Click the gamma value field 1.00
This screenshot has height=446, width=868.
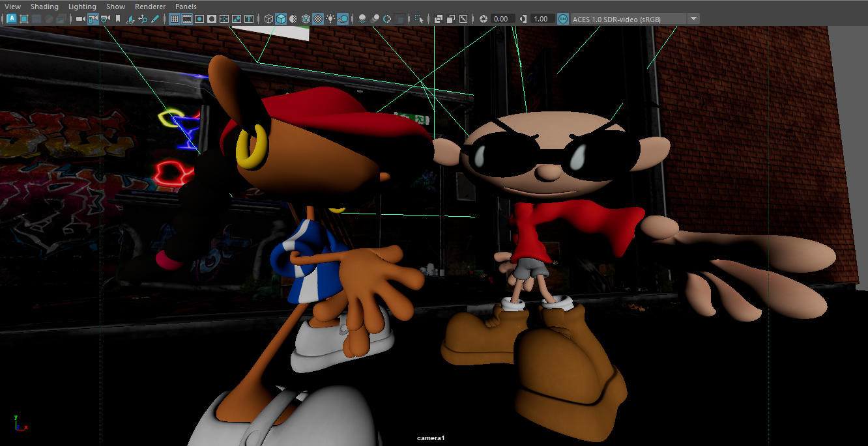click(543, 19)
